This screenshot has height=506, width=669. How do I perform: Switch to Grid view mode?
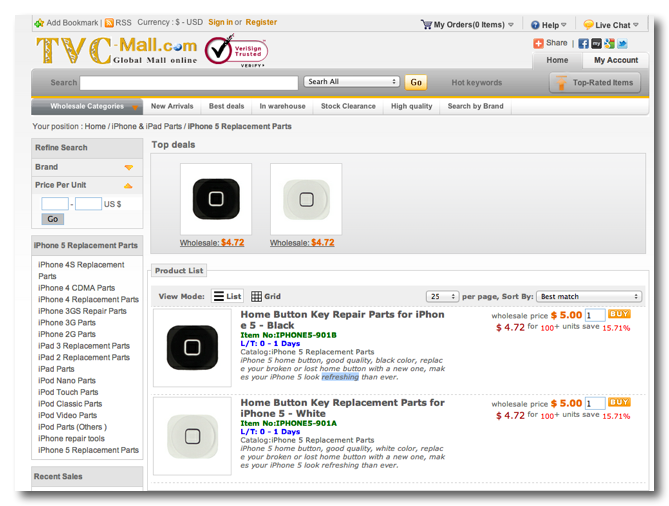[266, 296]
